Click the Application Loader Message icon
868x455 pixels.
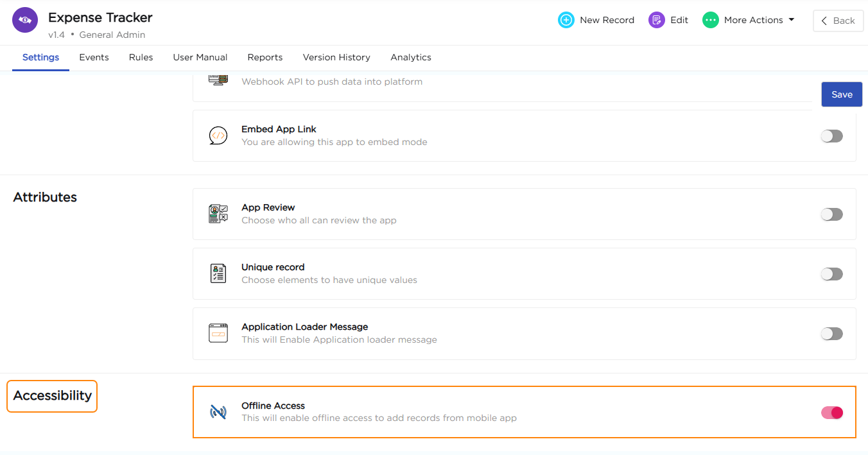click(x=218, y=333)
